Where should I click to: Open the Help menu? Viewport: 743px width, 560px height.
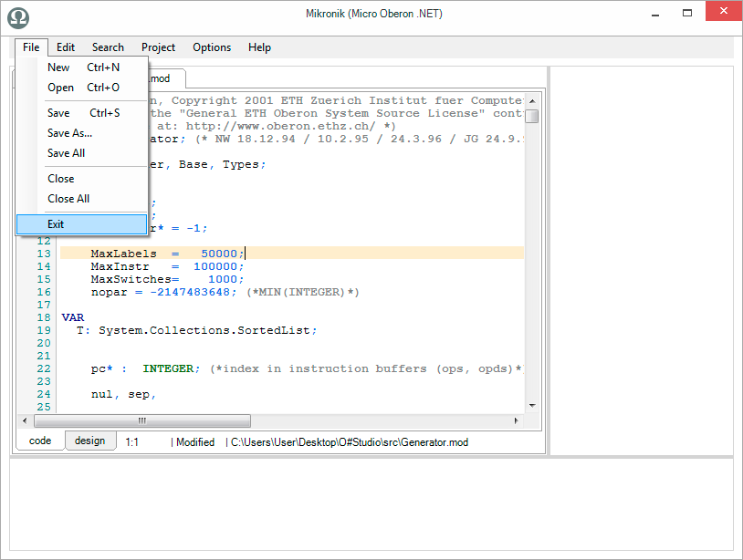pos(259,47)
